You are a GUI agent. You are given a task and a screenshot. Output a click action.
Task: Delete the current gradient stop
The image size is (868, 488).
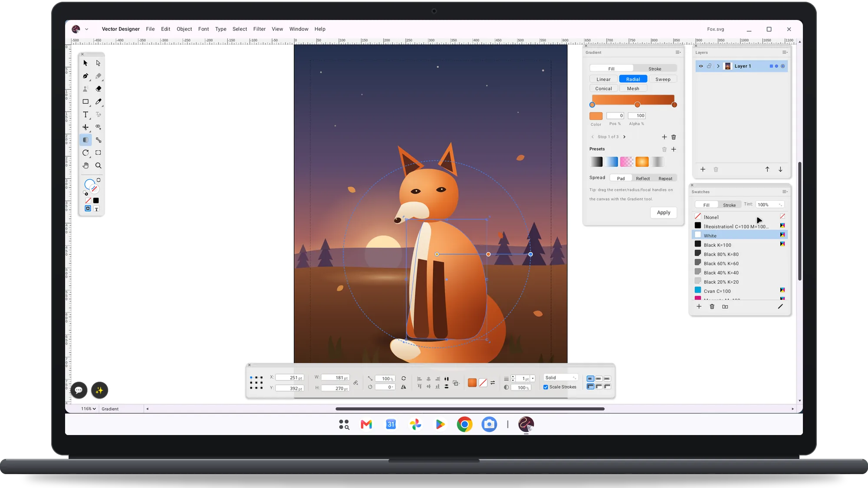pos(674,137)
